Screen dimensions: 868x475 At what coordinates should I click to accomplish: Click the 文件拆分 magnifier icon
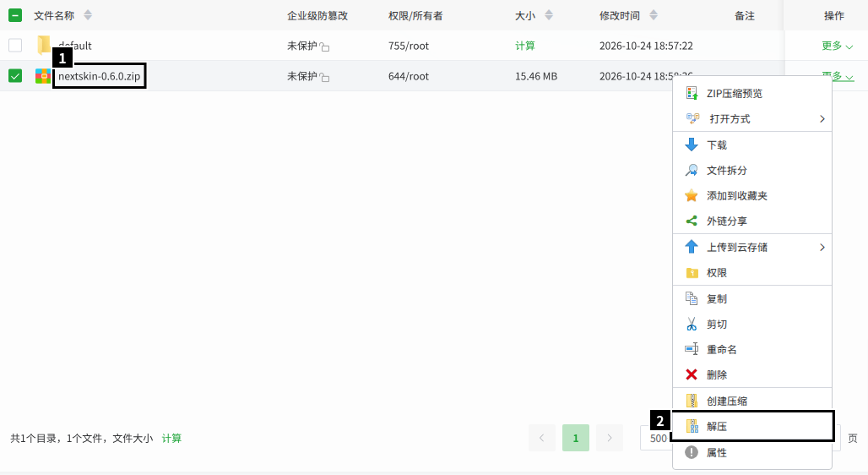coord(692,170)
